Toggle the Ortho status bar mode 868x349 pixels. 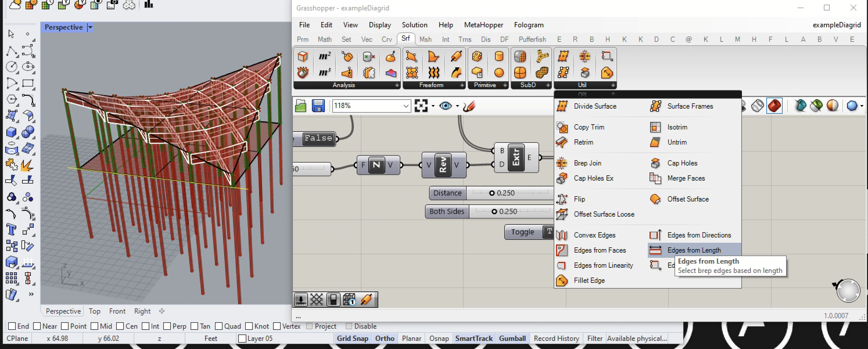384,338
